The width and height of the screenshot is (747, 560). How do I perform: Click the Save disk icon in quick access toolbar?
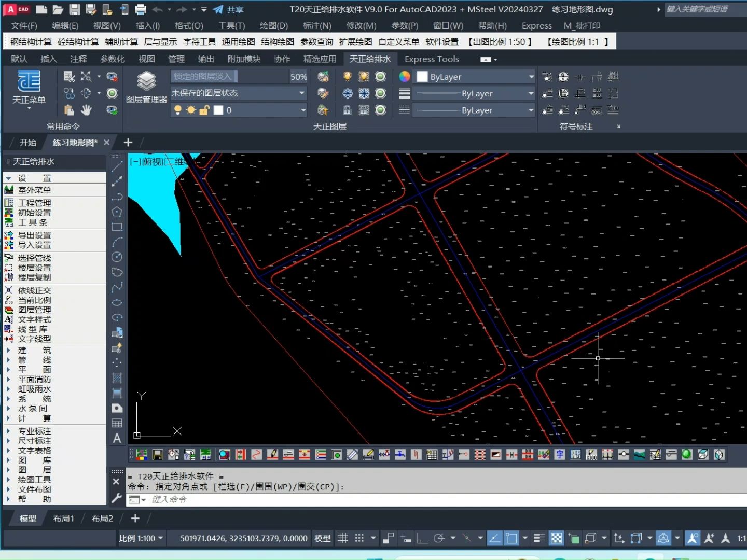point(75,9)
